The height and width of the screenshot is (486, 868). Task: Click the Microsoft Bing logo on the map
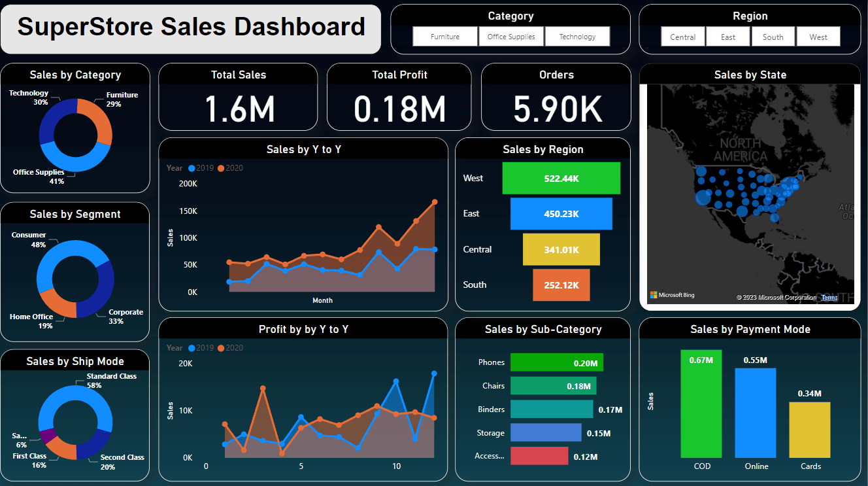tap(672, 296)
